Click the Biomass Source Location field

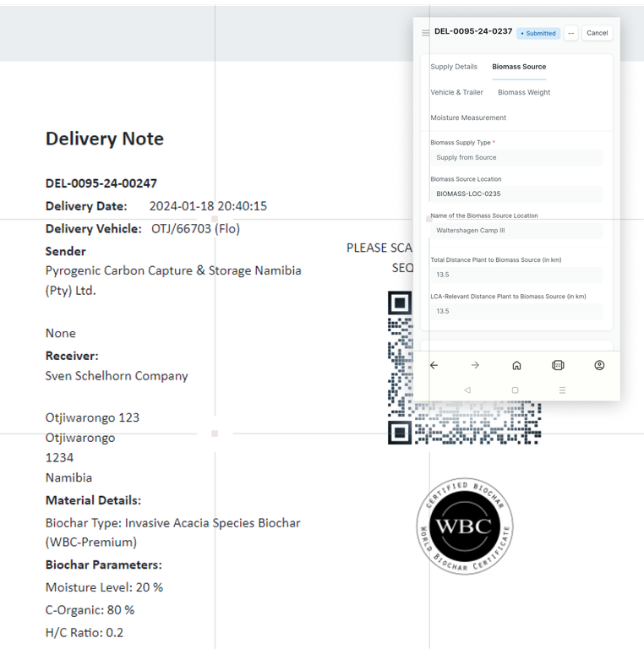tap(516, 194)
